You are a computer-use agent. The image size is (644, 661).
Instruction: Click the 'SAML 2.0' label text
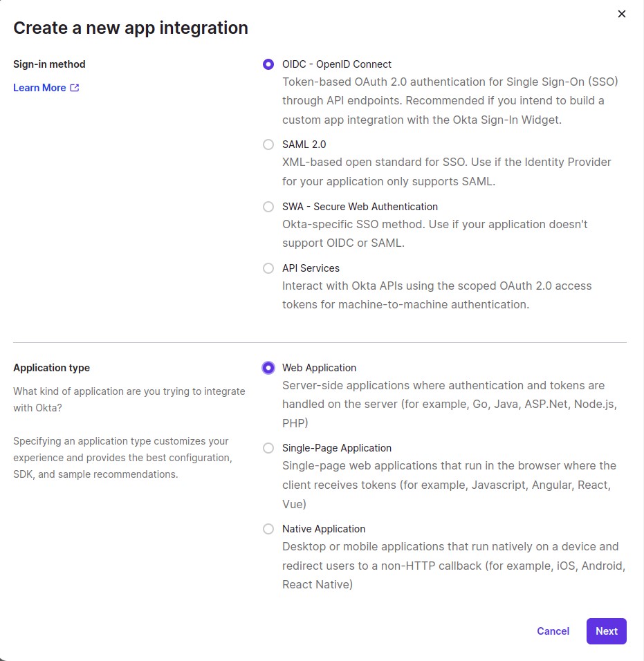click(304, 145)
